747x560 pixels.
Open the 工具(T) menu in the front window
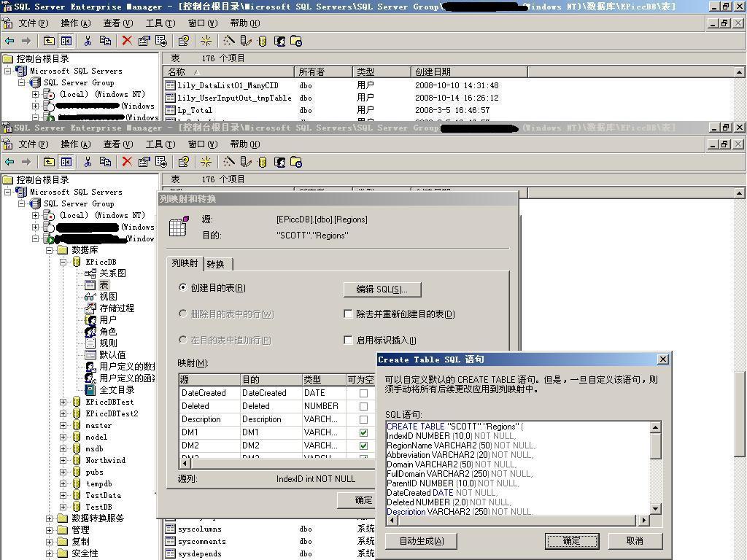pos(160,144)
